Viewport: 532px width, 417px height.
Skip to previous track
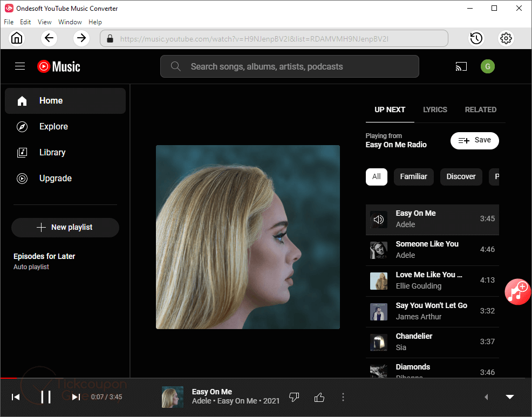[x=16, y=397]
